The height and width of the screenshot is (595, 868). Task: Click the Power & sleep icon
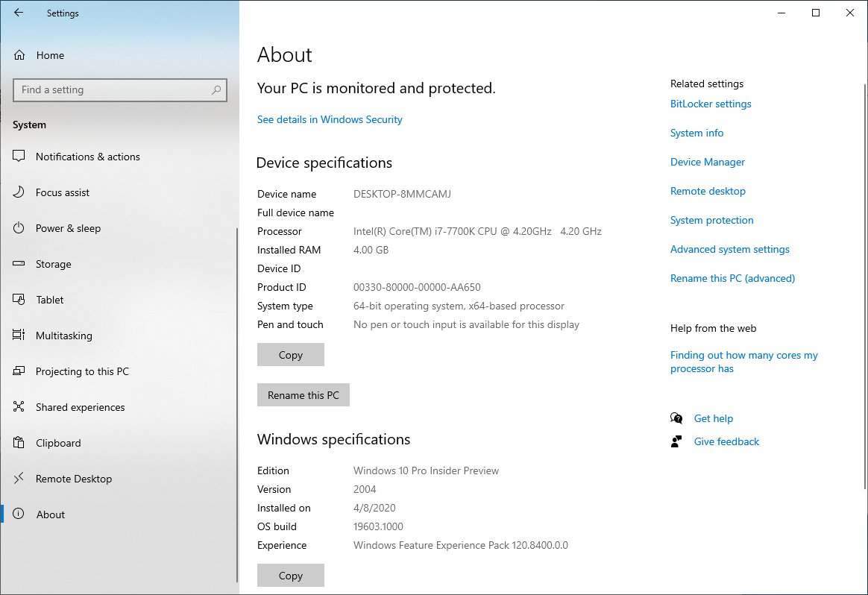[19, 228]
